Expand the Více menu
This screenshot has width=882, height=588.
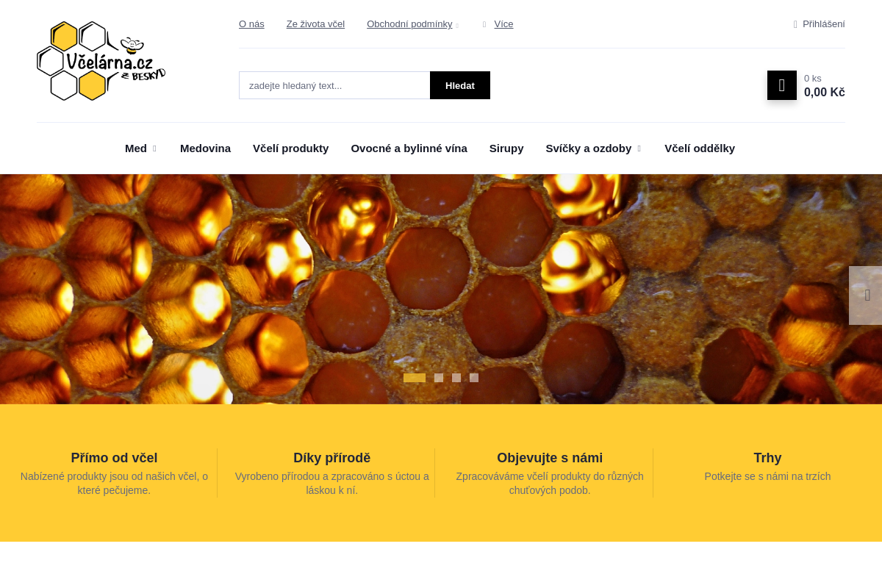coord(503,24)
